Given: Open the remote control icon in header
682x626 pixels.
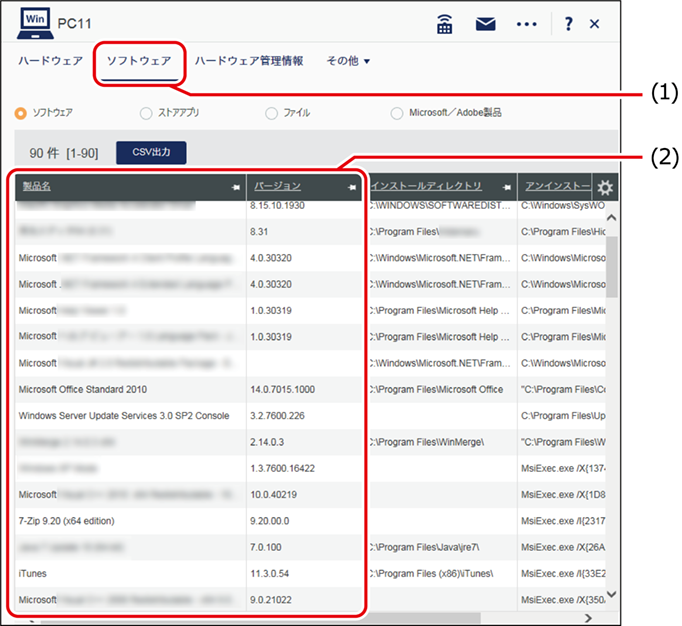Looking at the screenshot, I should click(x=444, y=24).
